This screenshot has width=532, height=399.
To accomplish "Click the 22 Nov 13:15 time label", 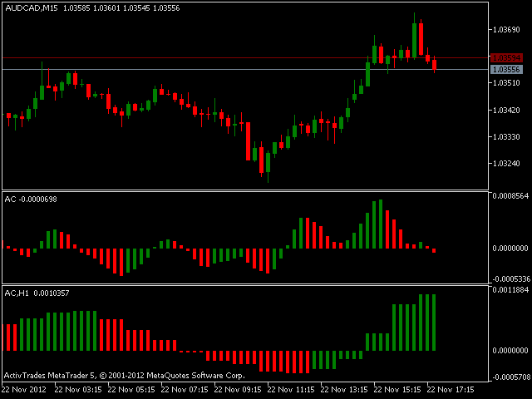I will point(344,390).
